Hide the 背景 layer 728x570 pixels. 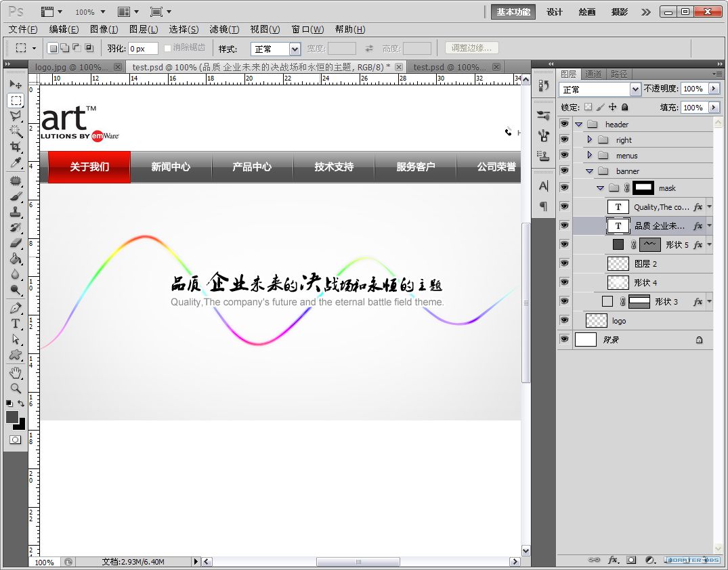[564, 339]
